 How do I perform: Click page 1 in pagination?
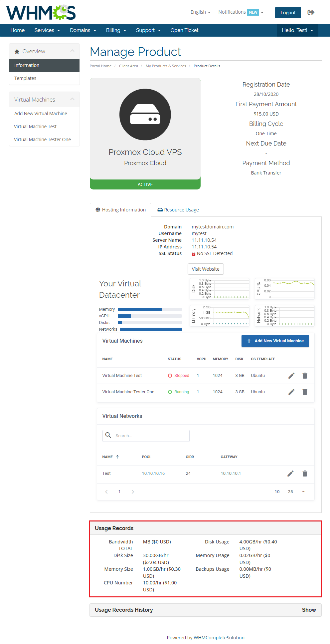tap(120, 492)
